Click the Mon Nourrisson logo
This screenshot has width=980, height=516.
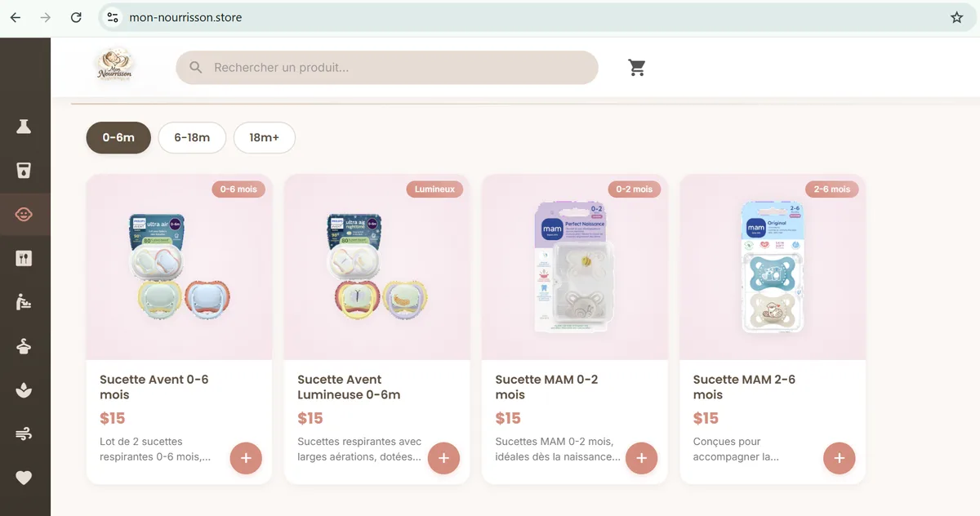[x=114, y=67]
